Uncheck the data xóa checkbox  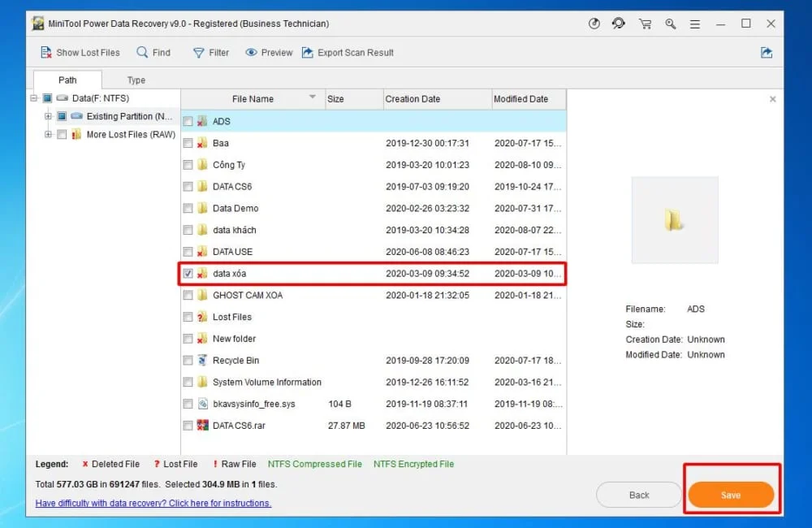point(188,273)
